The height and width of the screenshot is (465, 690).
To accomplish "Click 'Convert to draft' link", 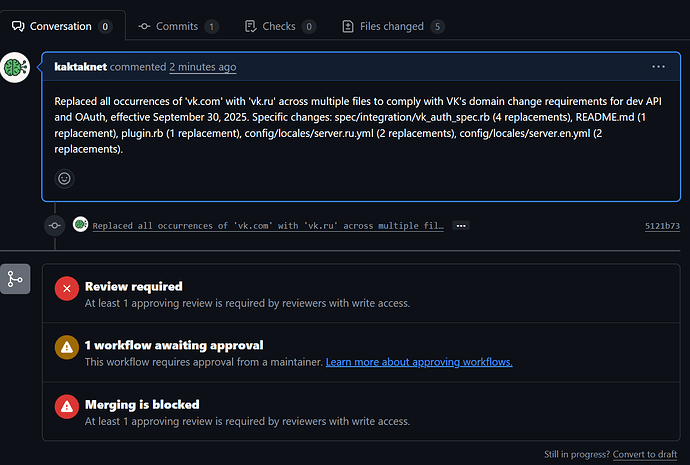I will point(645,454).
